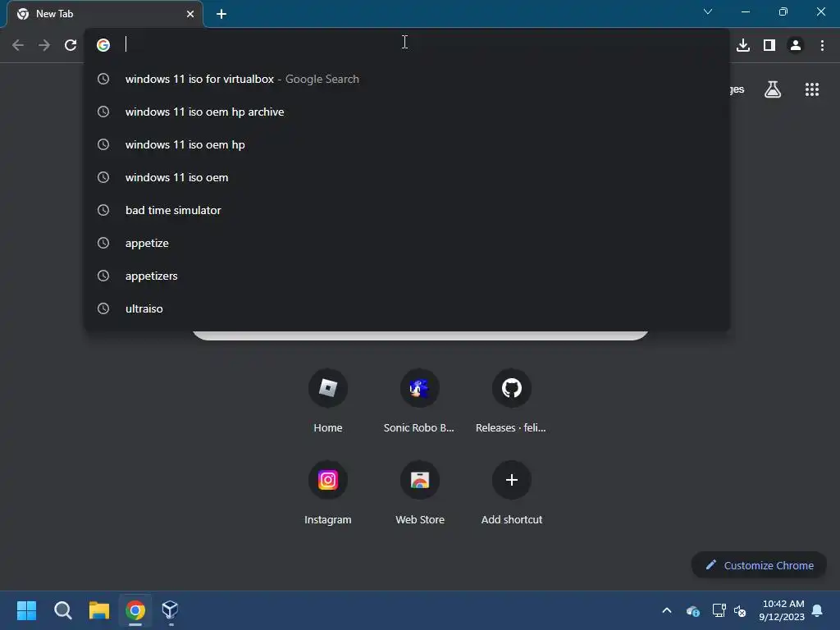
Task: Open taskbar search
Action: [x=62, y=610]
